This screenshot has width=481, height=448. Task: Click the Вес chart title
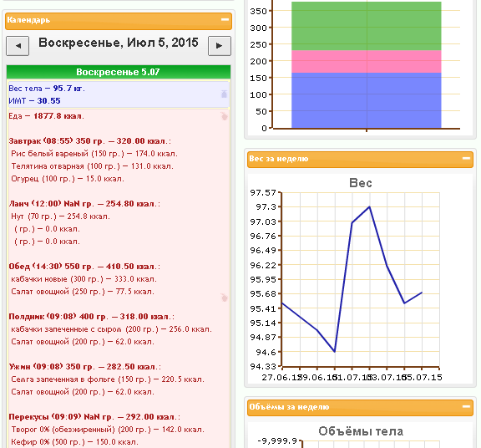[361, 183]
